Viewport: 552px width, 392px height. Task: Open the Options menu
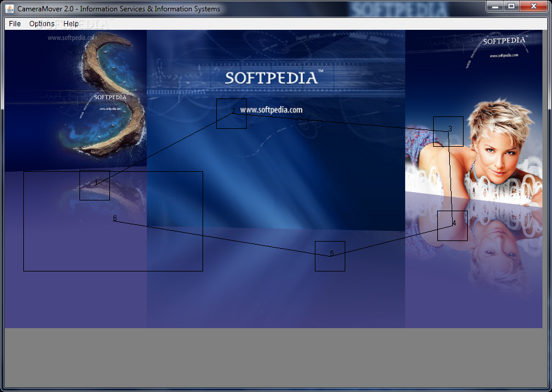click(x=42, y=23)
